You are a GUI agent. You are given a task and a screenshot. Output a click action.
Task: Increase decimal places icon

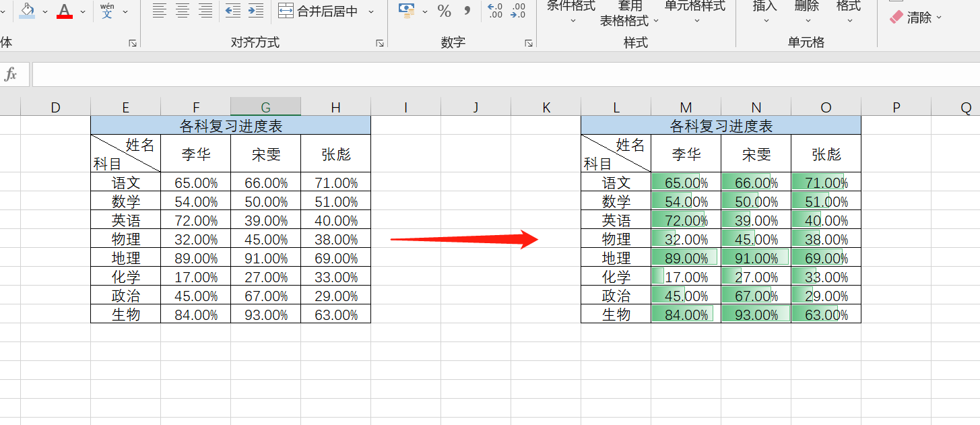[x=495, y=11]
